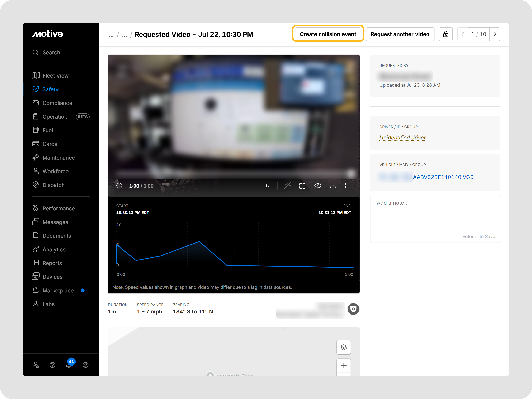
Task: Click the Performance medal icon
Action: point(36,208)
